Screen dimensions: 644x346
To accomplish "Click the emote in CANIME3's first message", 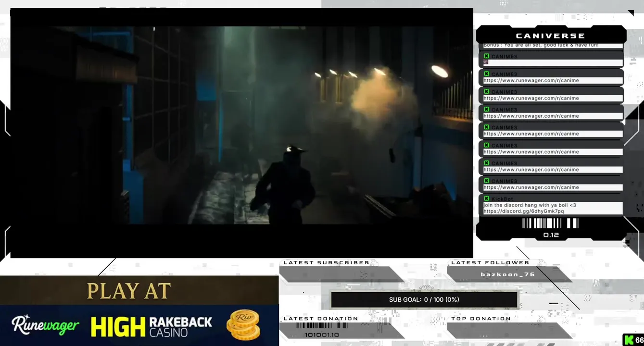I will pyautogui.click(x=486, y=62).
